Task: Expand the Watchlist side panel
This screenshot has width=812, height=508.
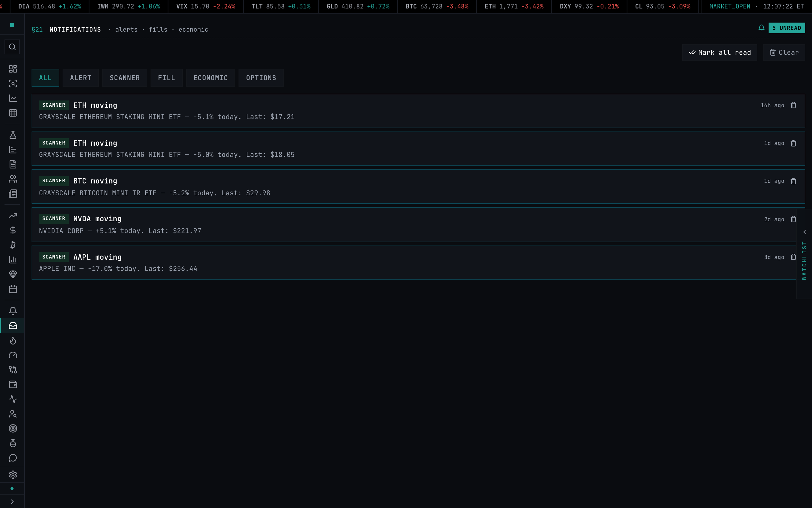Action: click(804, 254)
